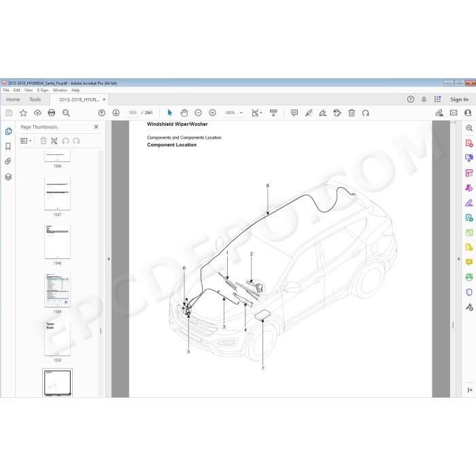Click the cloud upload icon

tap(37, 113)
